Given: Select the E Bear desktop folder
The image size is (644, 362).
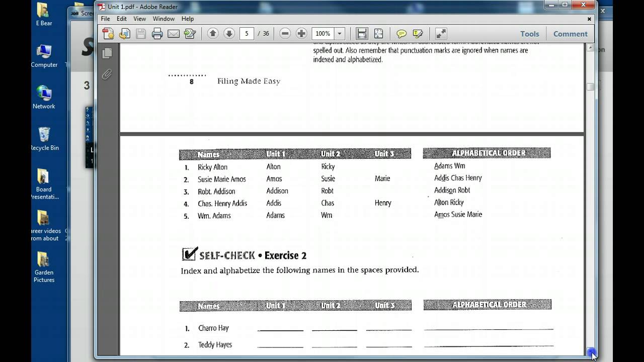Looking at the screenshot, I should pyautogui.click(x=43, y=15).
